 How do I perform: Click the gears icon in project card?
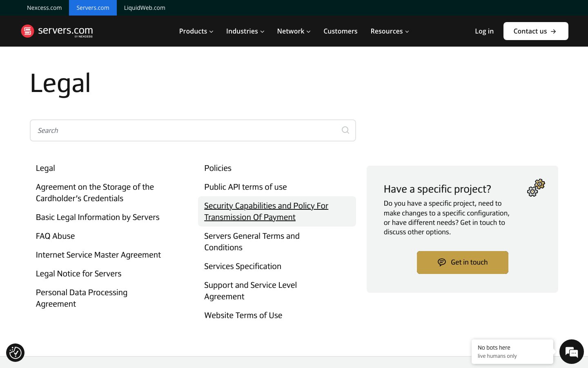(536, 188)
